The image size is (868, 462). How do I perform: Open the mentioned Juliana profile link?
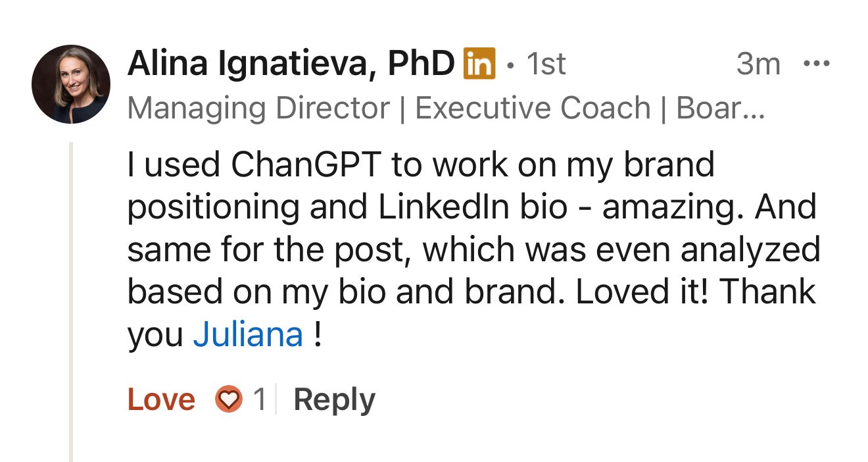click(247, 335)
